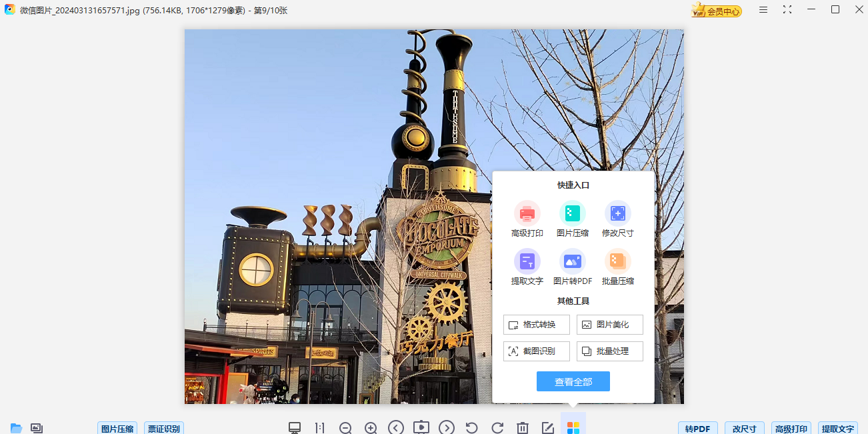Choose 图片美化 from other tools

click(609, 325)
